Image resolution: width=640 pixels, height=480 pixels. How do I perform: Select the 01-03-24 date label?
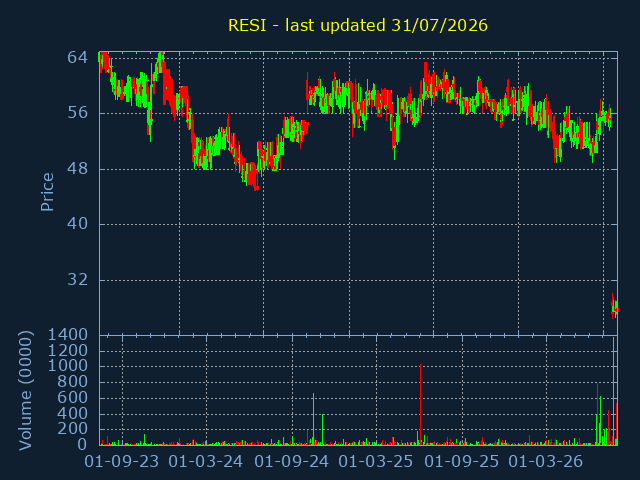[206, 462]
